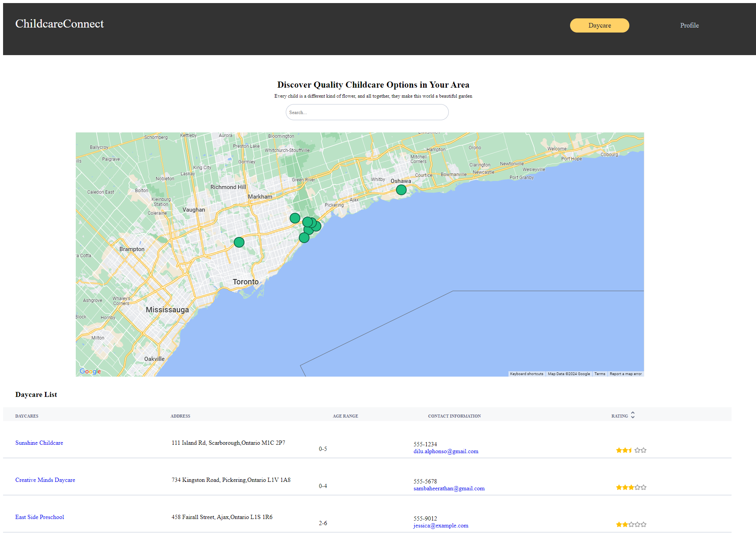Viewport: 756px width, 550px height.
Task: Click the dilu.alphonso@gmail.com email link
Action: coord(446,451)
